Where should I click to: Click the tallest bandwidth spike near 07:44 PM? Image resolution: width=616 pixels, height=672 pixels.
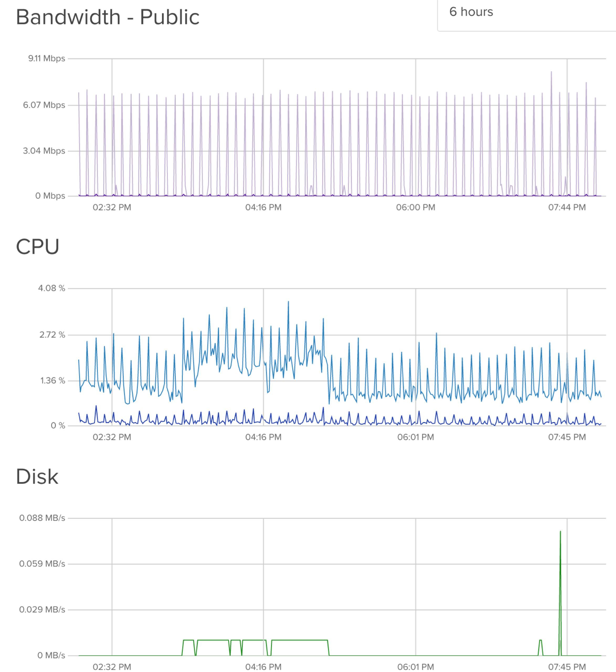tap(551, 72)
